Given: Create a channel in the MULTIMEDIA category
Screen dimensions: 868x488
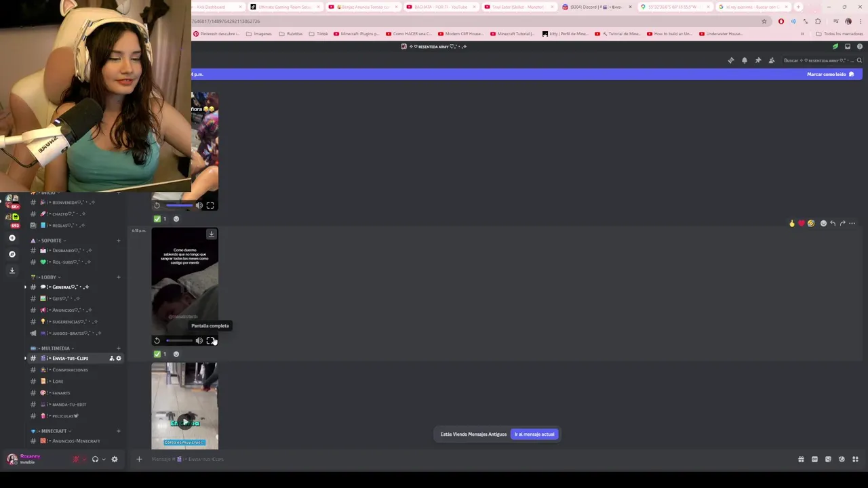Looking at the screenshot, I should click(118, 348).
